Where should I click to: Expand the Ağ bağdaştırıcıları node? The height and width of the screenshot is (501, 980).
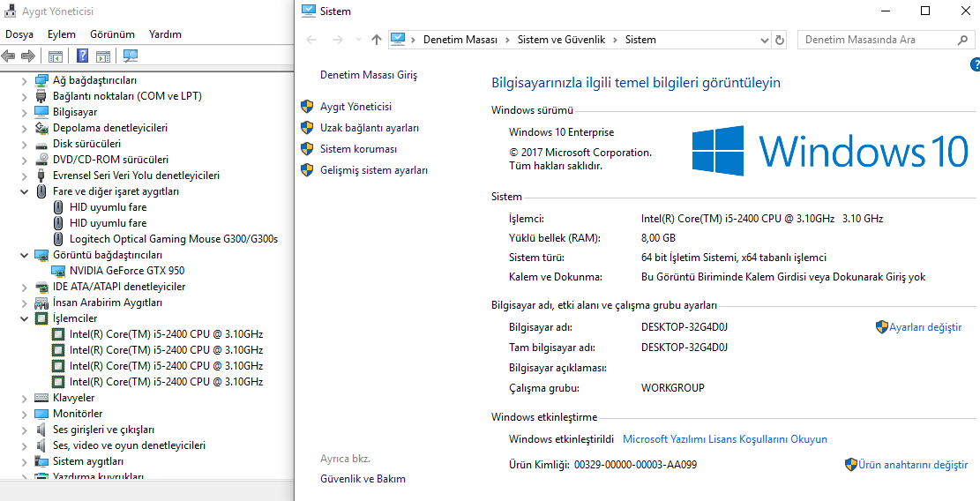pyautogui.click(x=25, y=80)
